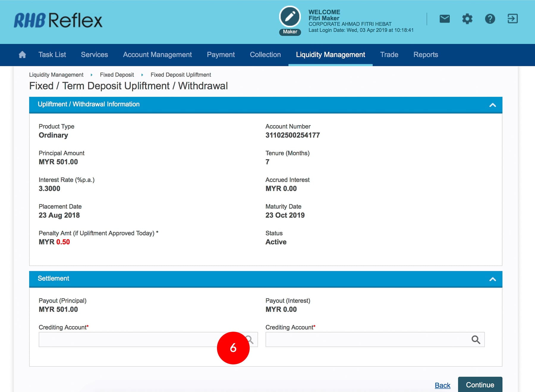Click the help question mark icon
535x392 pixels.
click(x=490, y=19)
